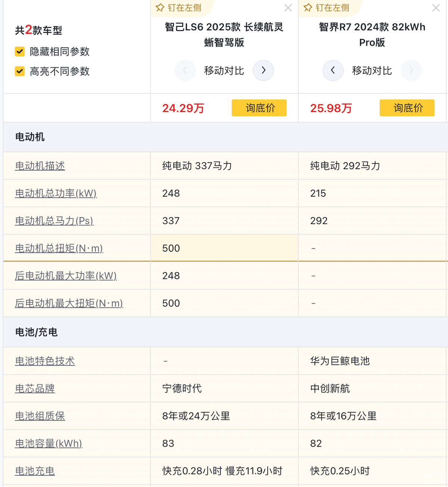Remove 智界R7 from the comparison
Viewport: 448px width, 487px height.
pos(436,8)
